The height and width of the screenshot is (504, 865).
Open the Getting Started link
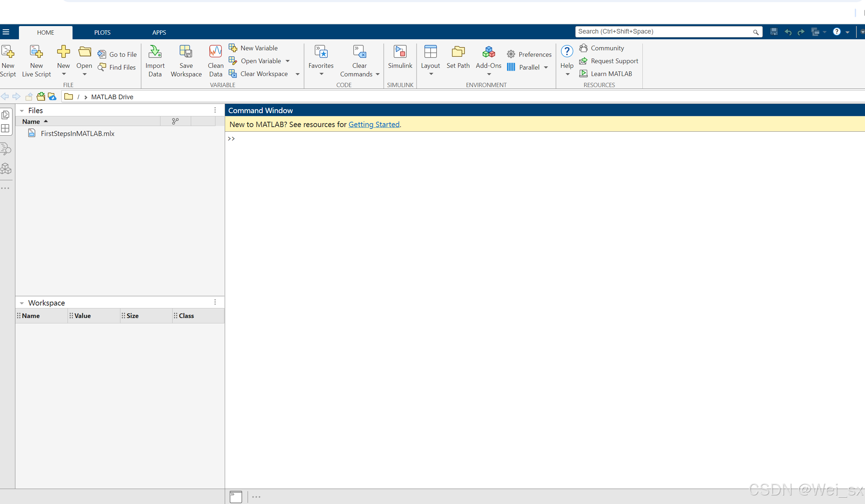click(374, 125)
